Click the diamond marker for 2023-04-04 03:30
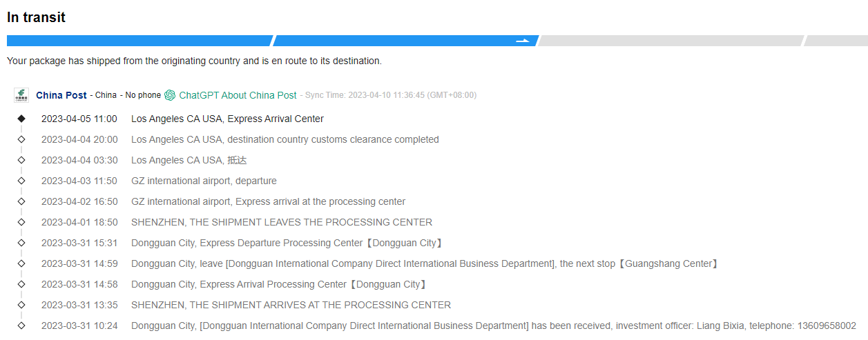This screenshot has width=868, height=340. [x=21, y=160]
